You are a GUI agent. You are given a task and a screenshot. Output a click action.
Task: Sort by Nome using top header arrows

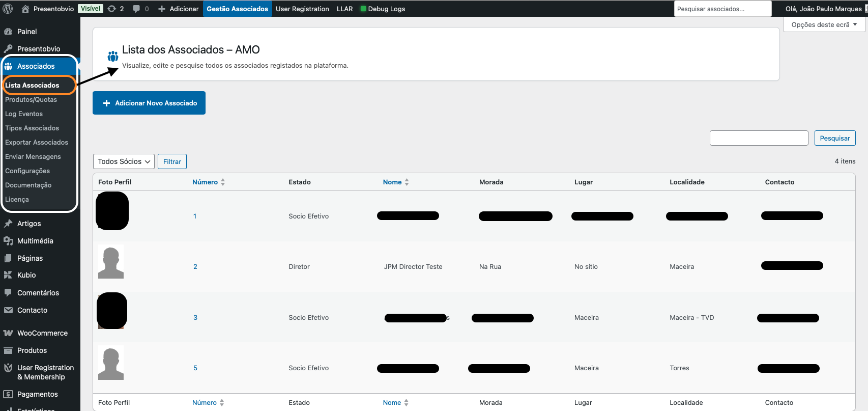tap(407, 182)
